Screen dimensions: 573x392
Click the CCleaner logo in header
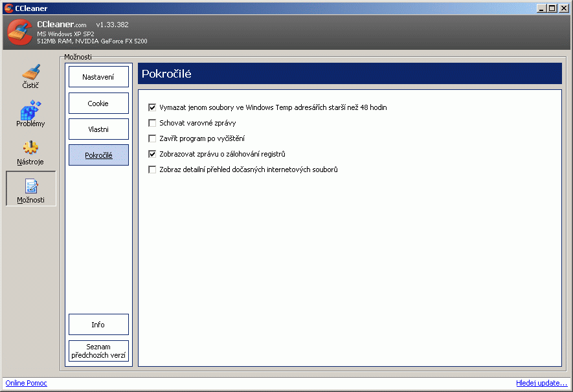[19, 32]
